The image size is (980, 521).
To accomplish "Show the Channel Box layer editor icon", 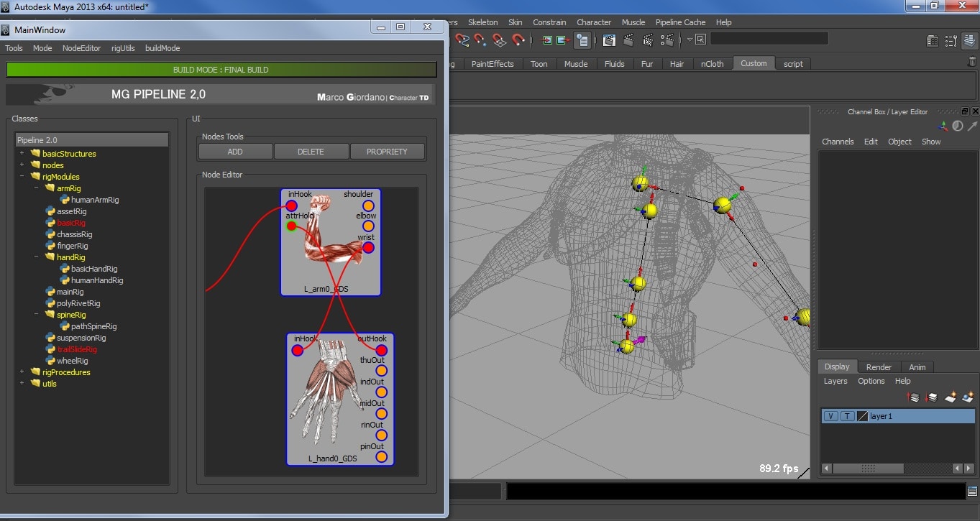I will click(x=970, y=40).
